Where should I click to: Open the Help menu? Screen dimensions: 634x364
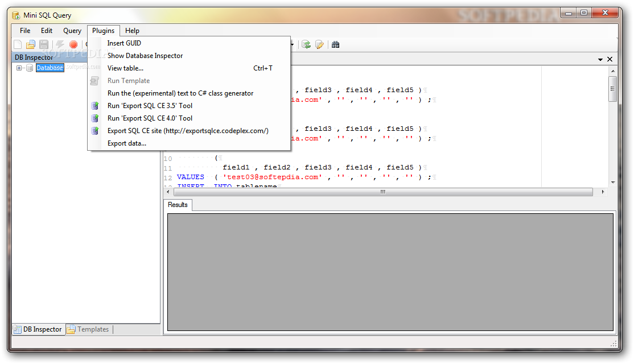[132, 31]
